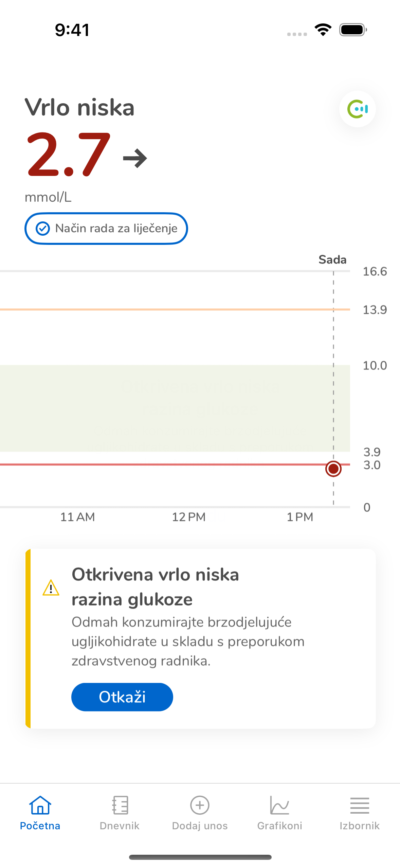Switch to the Grafikoni tab label
This screenshot has width=400, height=868.
279,826
